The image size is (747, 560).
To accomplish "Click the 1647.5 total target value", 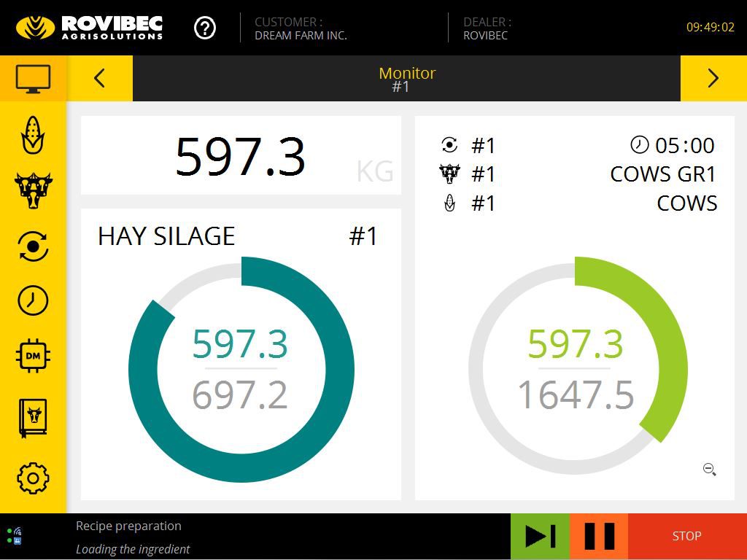I will point(576,394).
